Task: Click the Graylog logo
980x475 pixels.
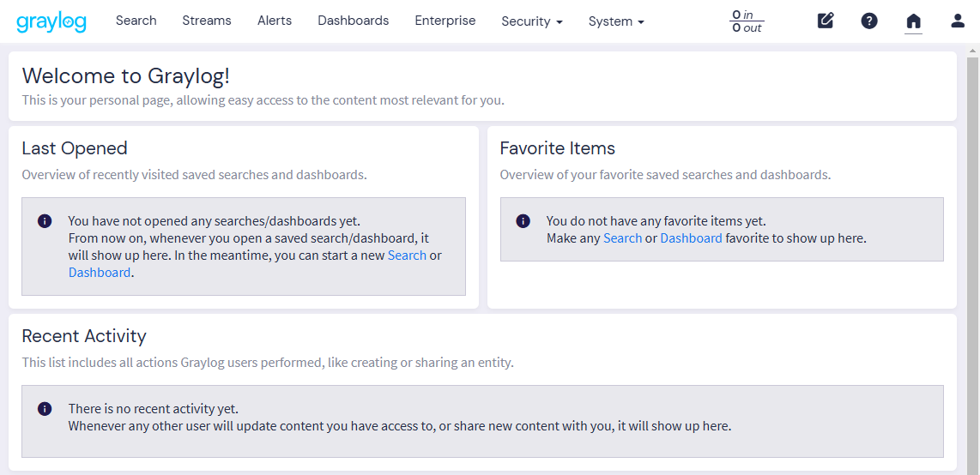Action: pyautogui.click(x=51, y=21)
